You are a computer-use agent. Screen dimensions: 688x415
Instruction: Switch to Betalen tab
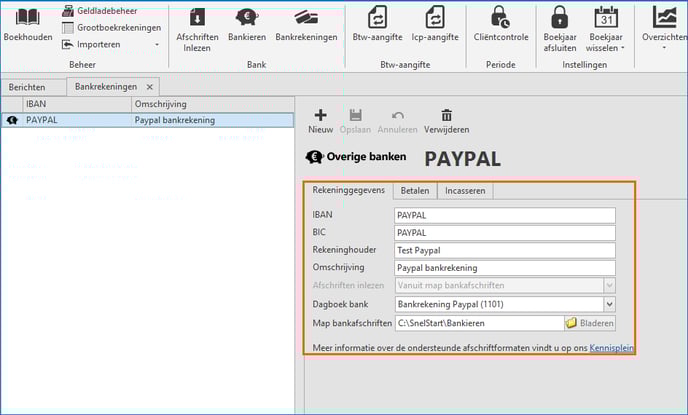pyautogui.click(x=415, y=191)
